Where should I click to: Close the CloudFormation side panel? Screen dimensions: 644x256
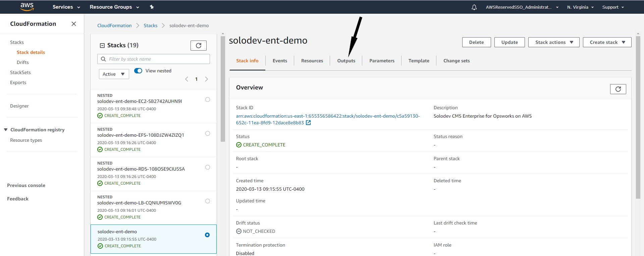tap(74, 24)
